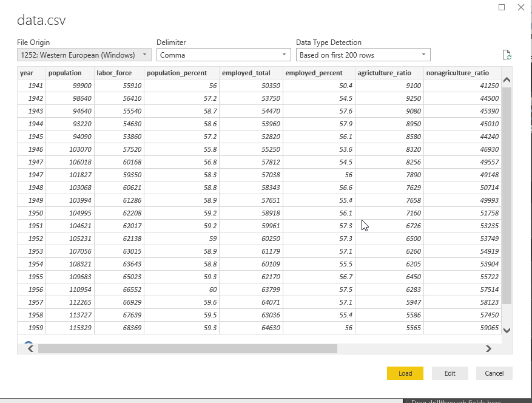Change the Delimiter from Comma
Screen dimensions: 532x403
(221, 55)
